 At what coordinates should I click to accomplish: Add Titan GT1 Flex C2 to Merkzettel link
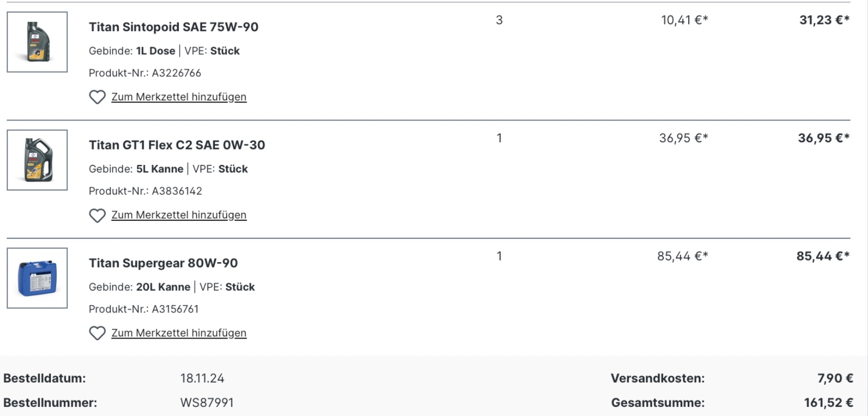(179, 215)
